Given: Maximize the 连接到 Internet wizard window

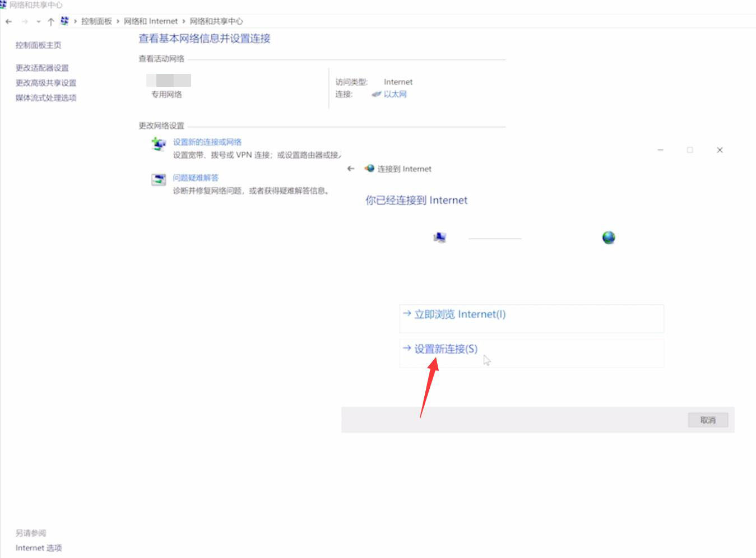Looking at the screenshot, I should (x=690, y=150).
